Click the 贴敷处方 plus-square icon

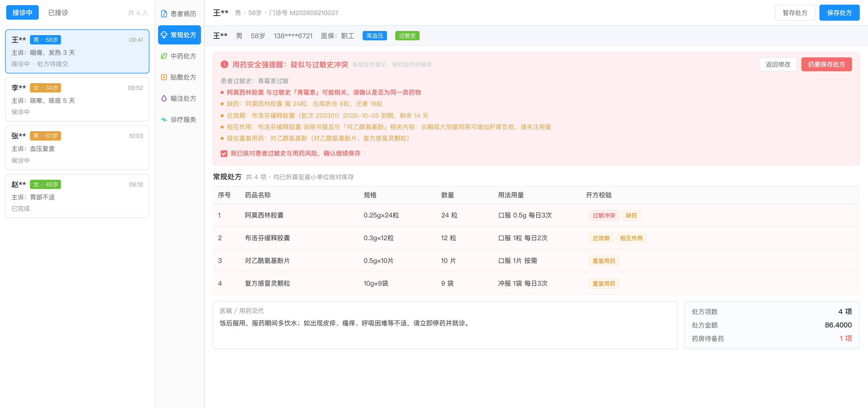click(x=164, y=77)
